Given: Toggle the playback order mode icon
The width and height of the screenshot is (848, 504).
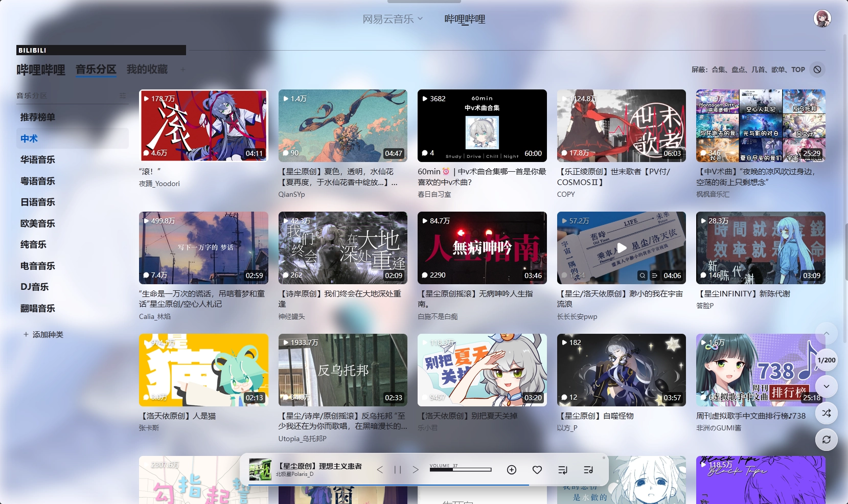Looking at the screenshot, I should coord(563,470).
